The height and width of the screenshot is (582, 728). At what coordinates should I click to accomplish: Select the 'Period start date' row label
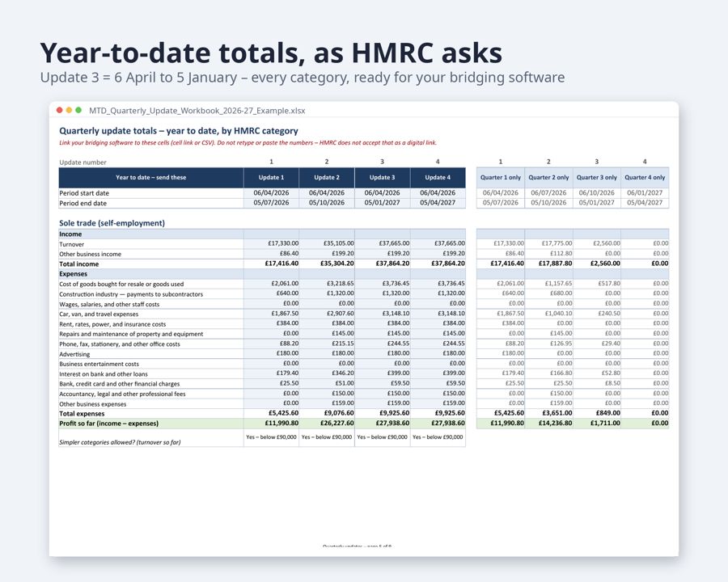(84, 193)
